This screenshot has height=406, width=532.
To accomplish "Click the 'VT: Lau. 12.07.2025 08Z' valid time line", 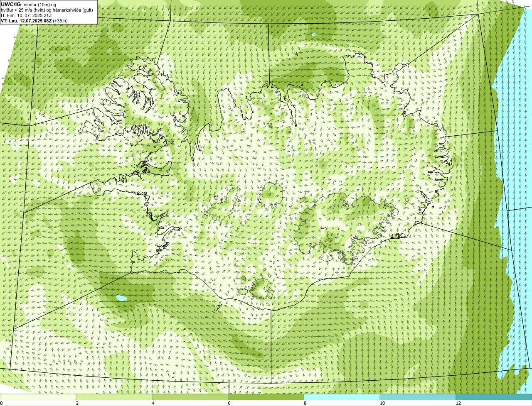I will tap(27, 21).
